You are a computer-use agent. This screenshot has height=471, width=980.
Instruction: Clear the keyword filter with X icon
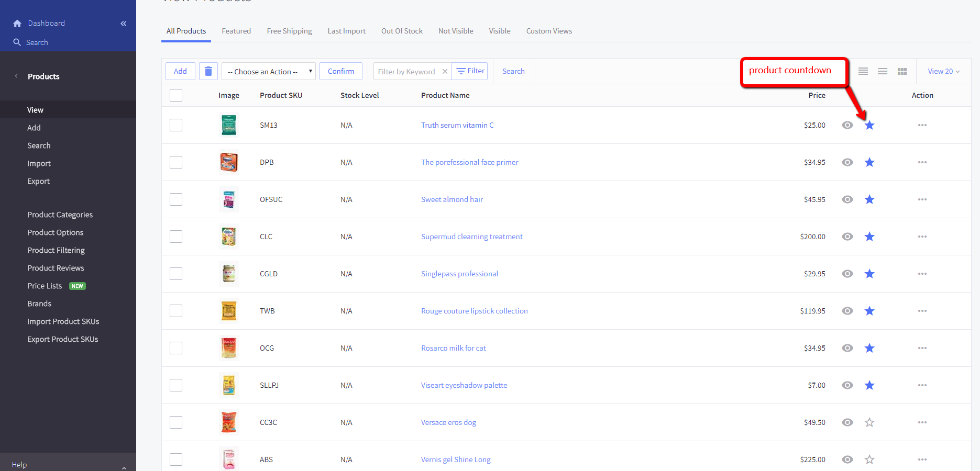445,72
